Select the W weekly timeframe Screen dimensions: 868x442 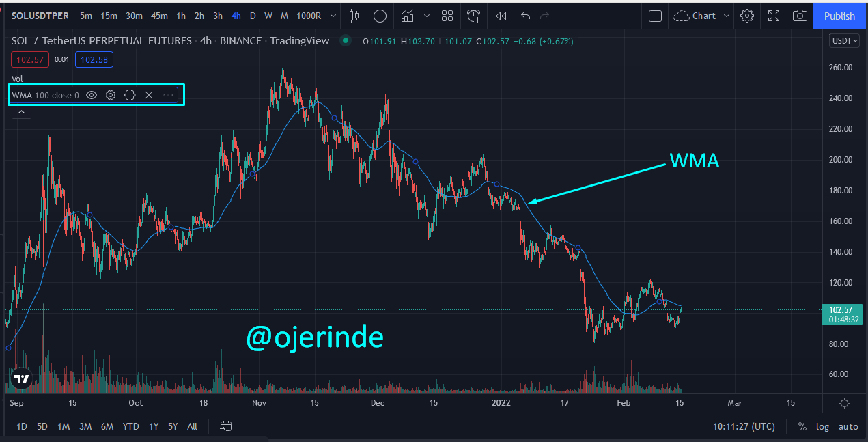(268, 16)
